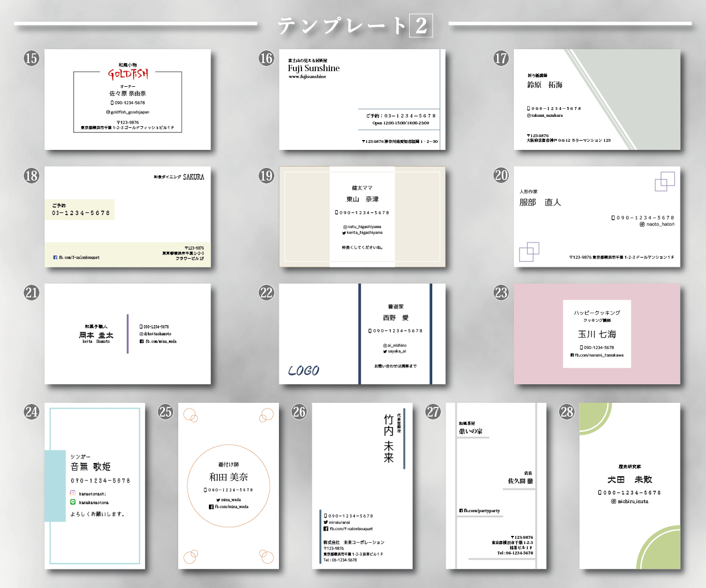Click the www.fujisunshine URL on card 16
The height and width of the screenshot is (588, 706).
[307, 76]
